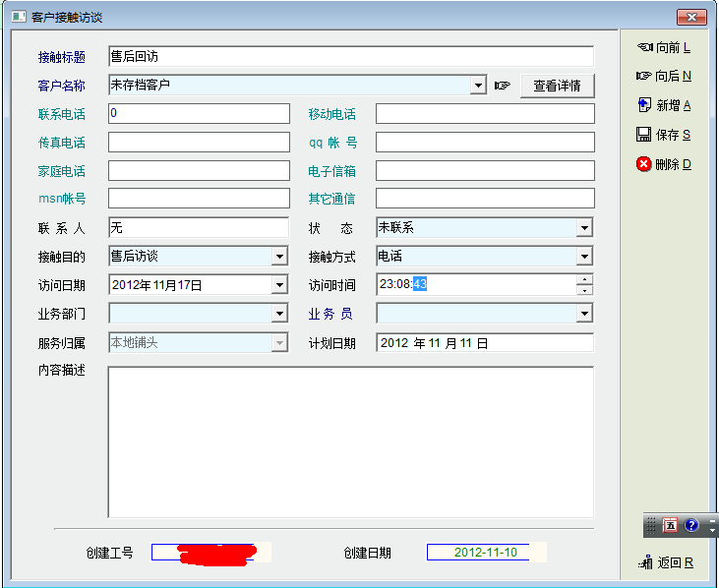Save the record using 保存 floppy icon
Screen dimensions: 719x588
(x=644, y=135)
